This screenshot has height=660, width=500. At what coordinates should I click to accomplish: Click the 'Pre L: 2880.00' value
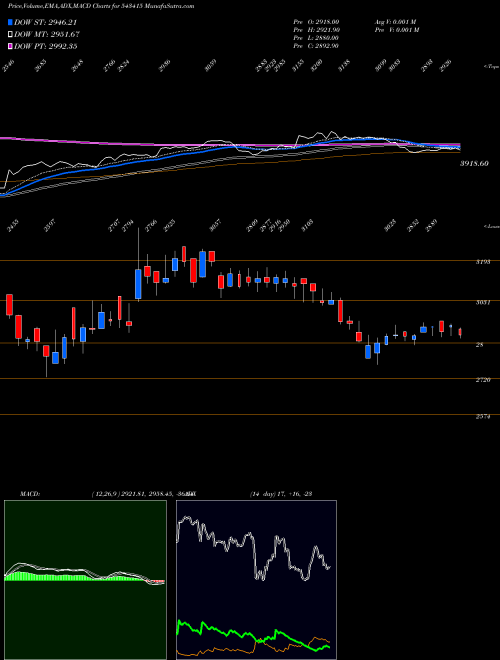click(316, 38)
